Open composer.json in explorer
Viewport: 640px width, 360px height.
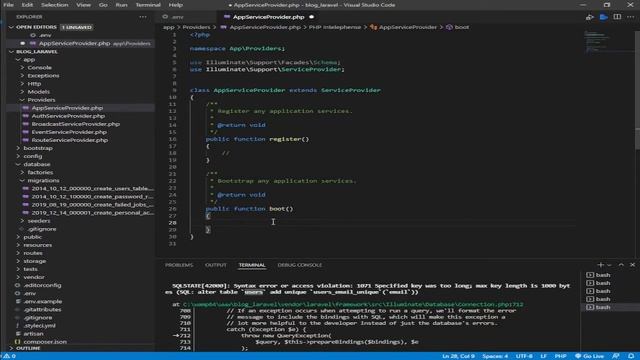(45, 342)
